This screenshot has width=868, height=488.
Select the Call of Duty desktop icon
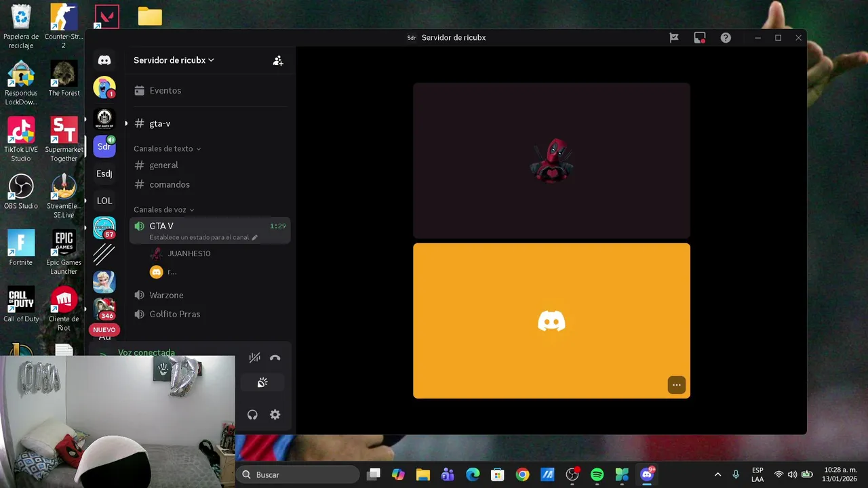pyautogui.click(x=21, y=305)
